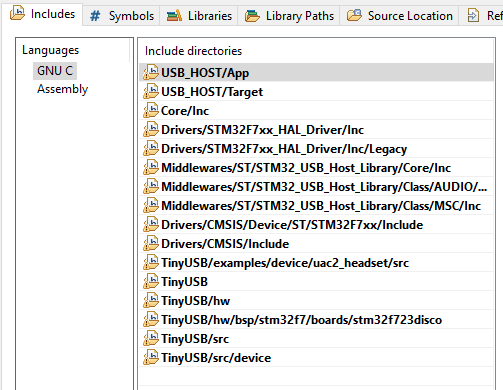The width and height of the screenshot is (503, 390).
Task: Click the icon beside Drivers/CMSIS/Include
Action: (x=151, y=243)
